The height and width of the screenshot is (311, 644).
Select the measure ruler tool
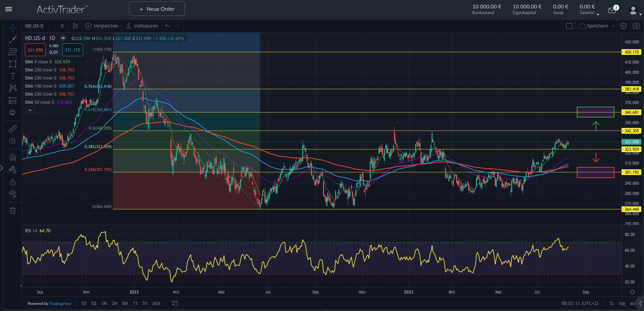click(x=12, y=129)
